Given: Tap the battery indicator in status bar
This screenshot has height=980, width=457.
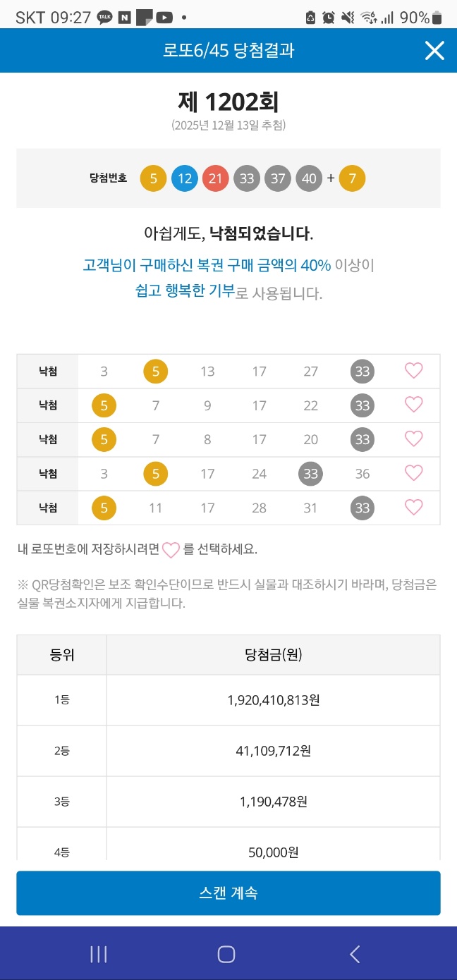Looking at the screenshot, I should pyautogui.click(x=437, y=18).
